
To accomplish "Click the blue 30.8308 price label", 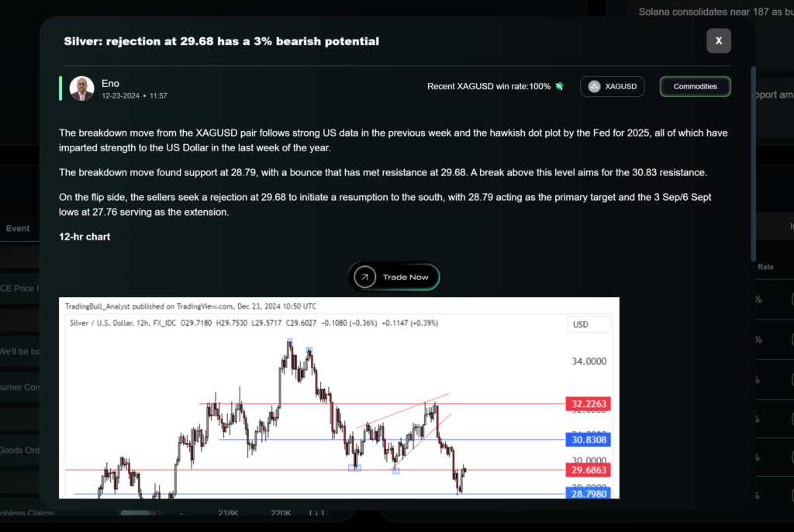I will 587,440.
